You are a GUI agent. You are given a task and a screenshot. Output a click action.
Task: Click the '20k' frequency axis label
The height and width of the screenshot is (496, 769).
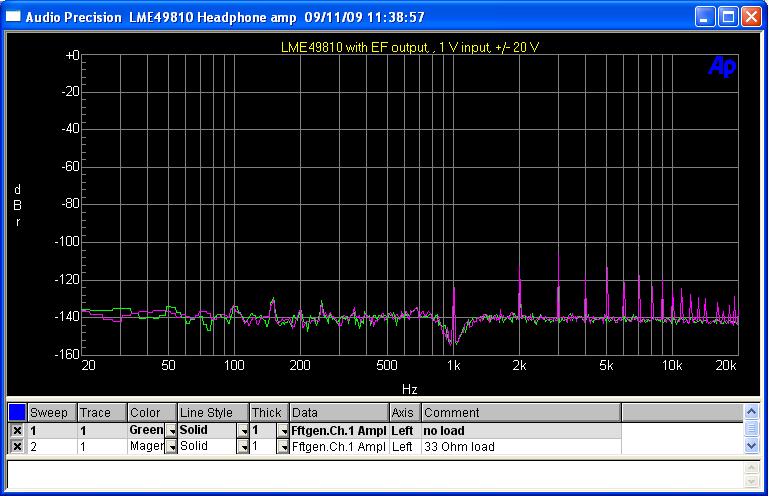726,365
